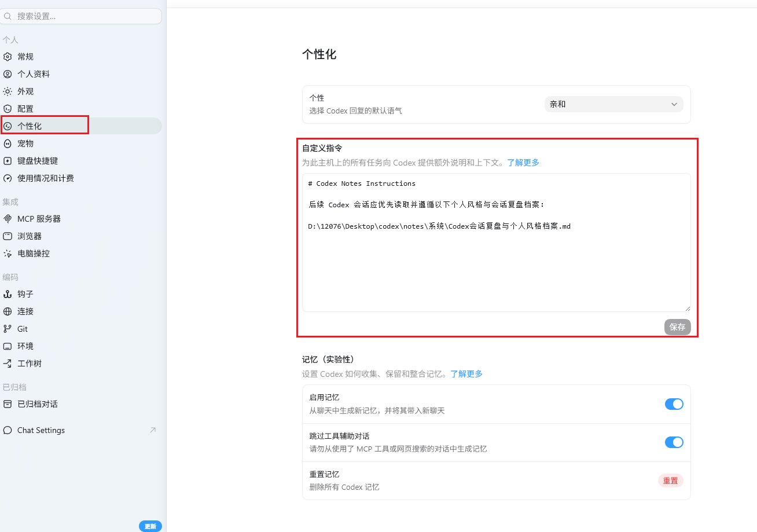Open the 个人资料 settings page

click(81, 74)
